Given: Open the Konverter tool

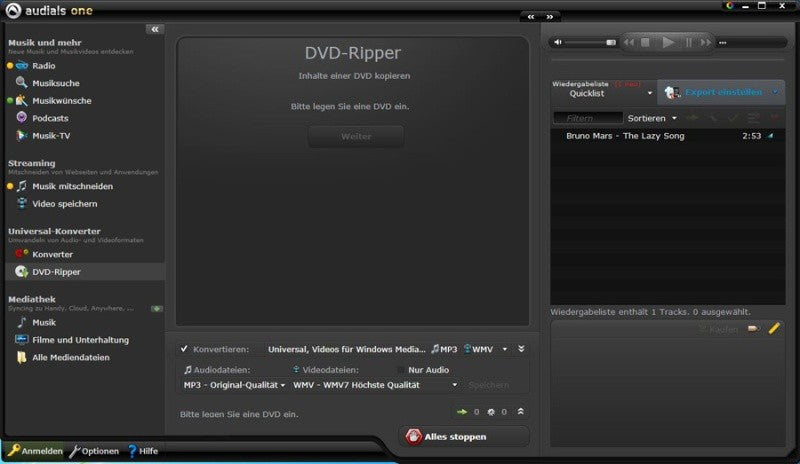Looking at the screenshot, I should 52,254.
